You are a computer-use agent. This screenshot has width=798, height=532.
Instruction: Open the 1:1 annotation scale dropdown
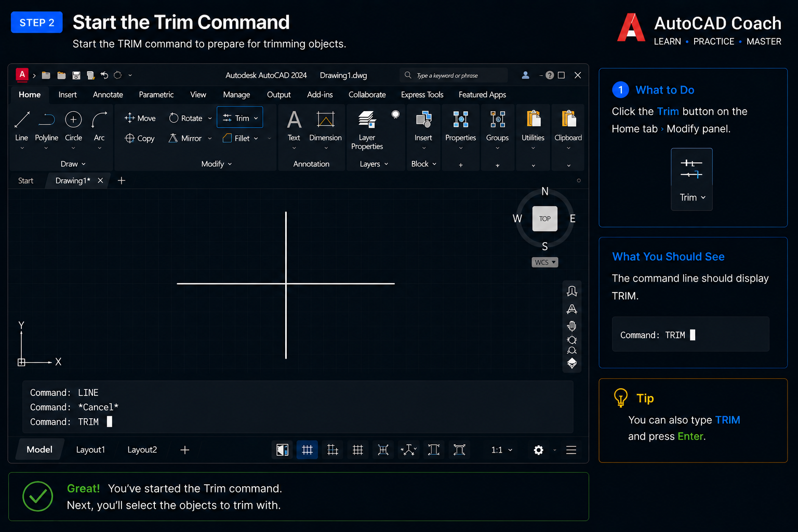tap(502, 450)
